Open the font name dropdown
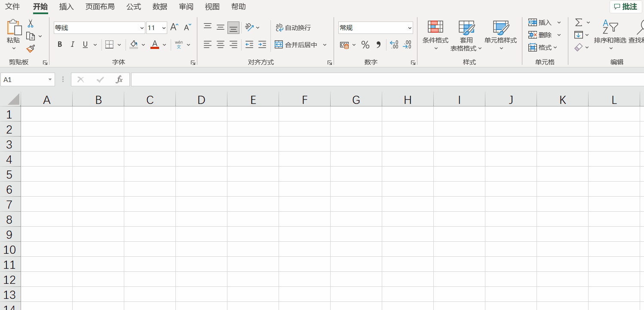The width and height of the screenshot is (644, 310). pos(142,27)
